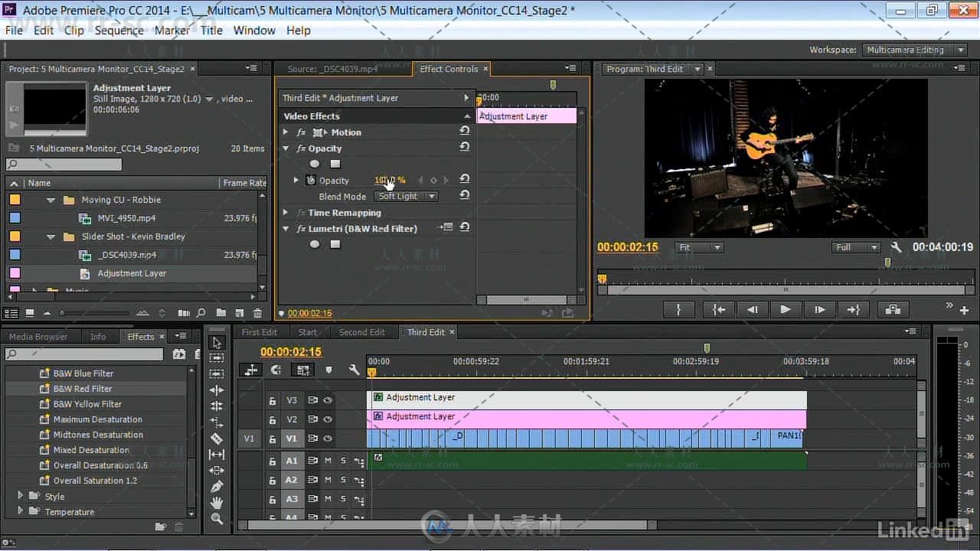Toggle V2 track output eye

click(x=328, y=419)
